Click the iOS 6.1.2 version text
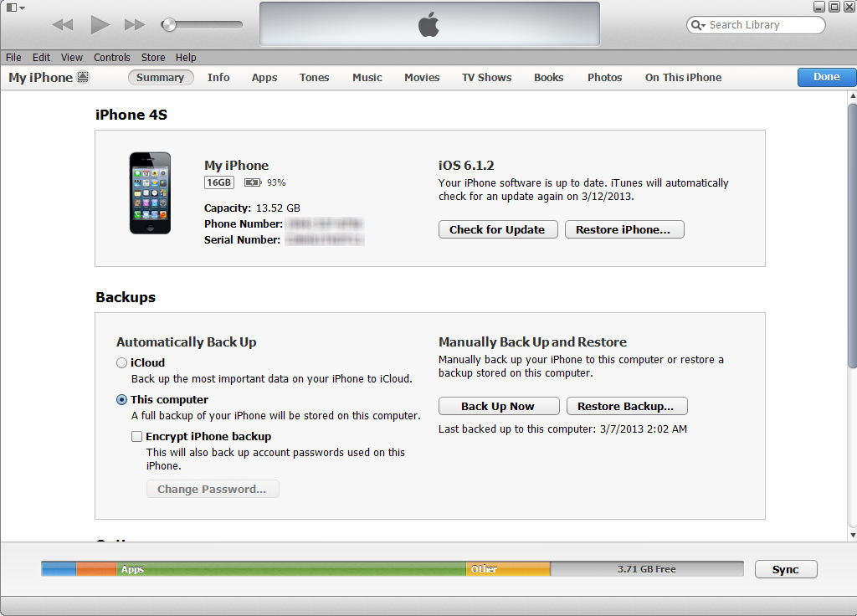The width and height of the screenshot is (857, 616). coord(466,165)
